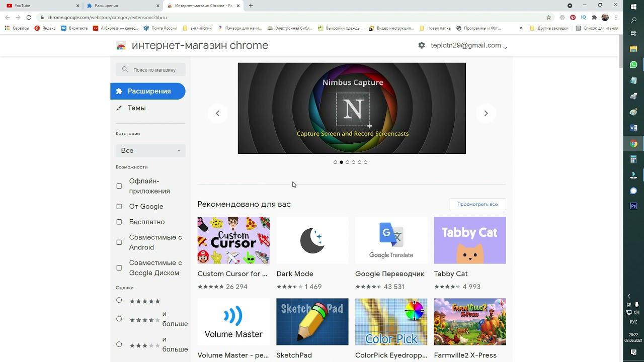Screen dimensions: 644x362
Task: Check the Бесплатно filter
Action: (119, 222)
